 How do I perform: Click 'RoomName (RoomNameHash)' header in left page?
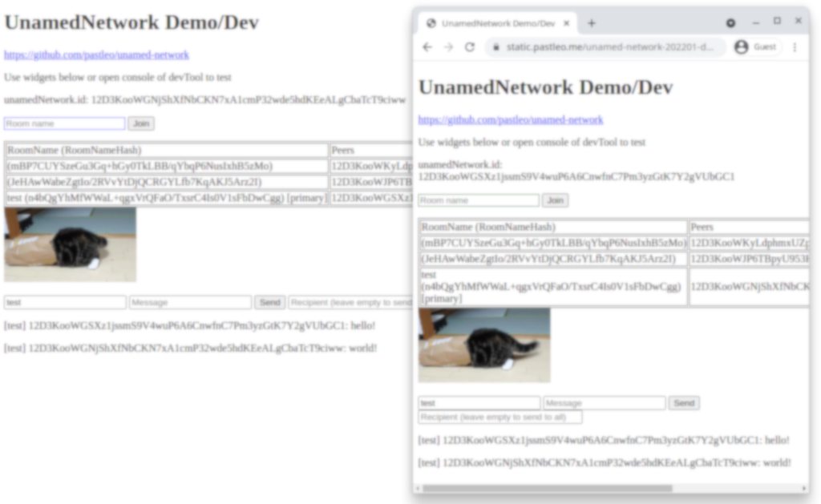[x=167, y=150]
